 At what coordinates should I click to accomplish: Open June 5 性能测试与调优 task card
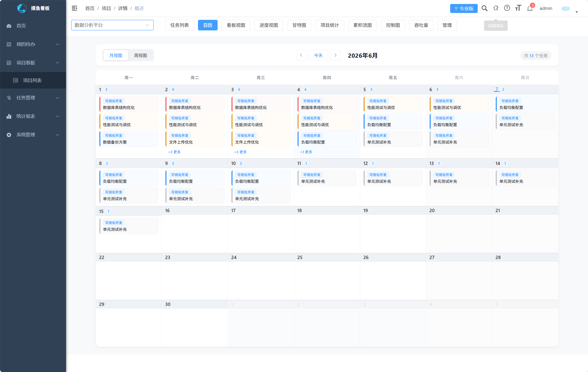(x=393, y=104)
